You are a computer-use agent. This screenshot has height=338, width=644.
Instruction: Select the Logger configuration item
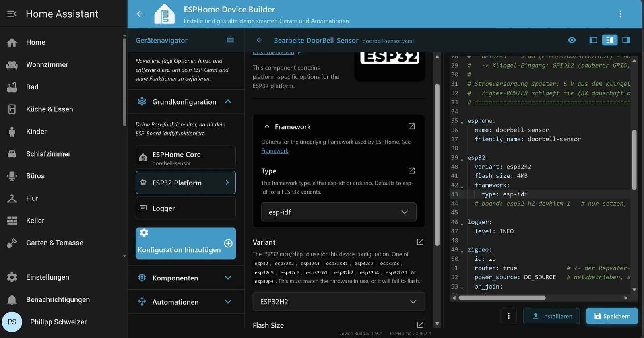[186, 208]
